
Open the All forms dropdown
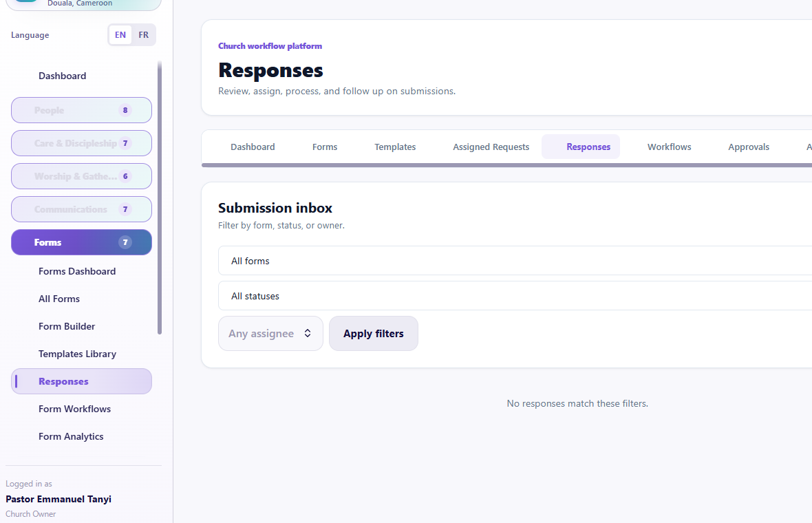click(515, 260)
